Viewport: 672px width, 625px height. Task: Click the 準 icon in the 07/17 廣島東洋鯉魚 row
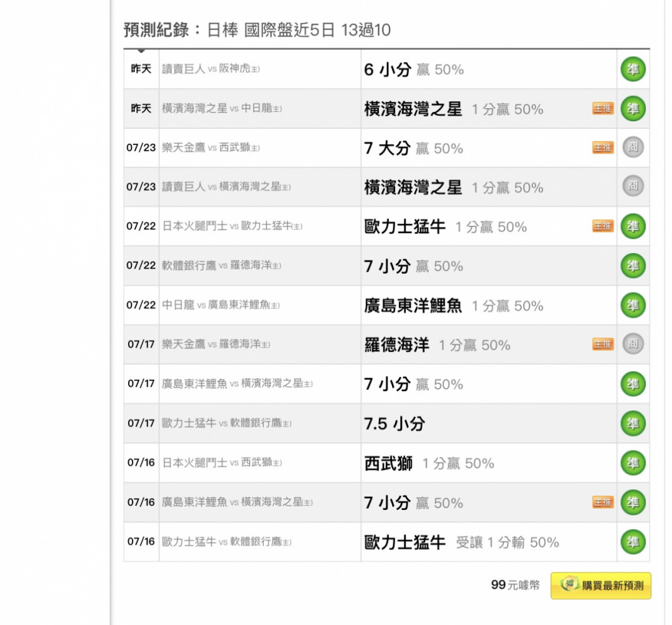pos(633,384)
